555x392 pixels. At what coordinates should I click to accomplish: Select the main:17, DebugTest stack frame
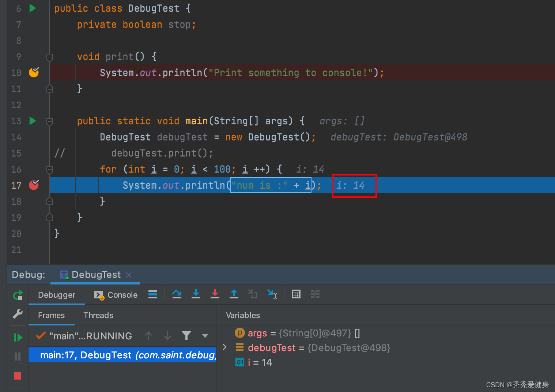[x=122, y=355]
